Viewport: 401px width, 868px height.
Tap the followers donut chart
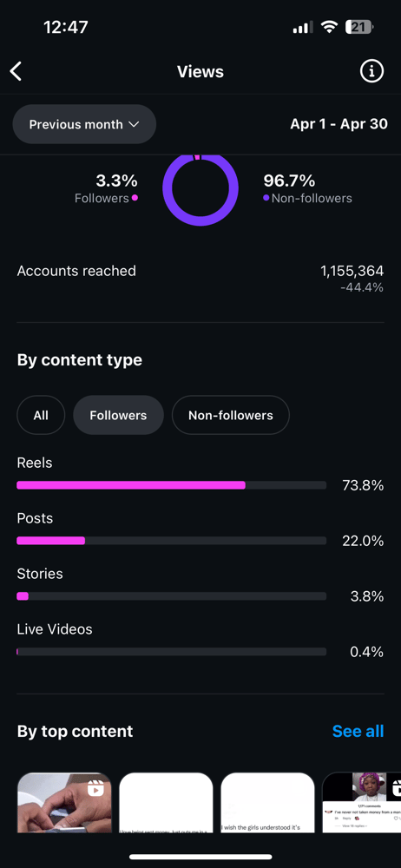click(200, 188)
